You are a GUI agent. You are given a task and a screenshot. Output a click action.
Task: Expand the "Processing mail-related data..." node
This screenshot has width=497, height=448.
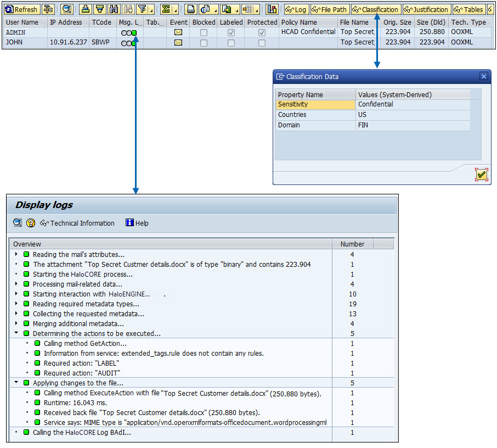click(16, 284)
